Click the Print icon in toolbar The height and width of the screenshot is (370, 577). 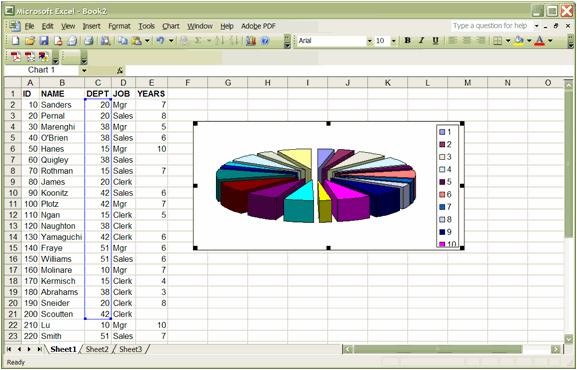pos(88,41)
